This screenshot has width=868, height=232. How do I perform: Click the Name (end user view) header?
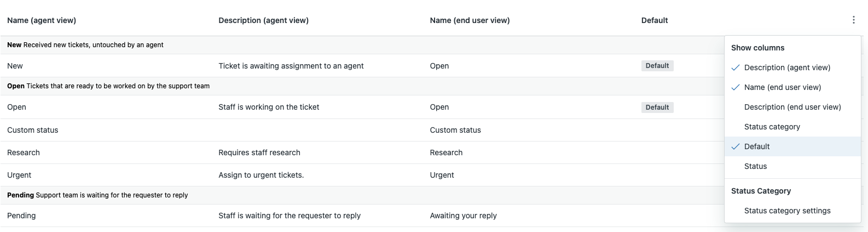tap(470, 20)
